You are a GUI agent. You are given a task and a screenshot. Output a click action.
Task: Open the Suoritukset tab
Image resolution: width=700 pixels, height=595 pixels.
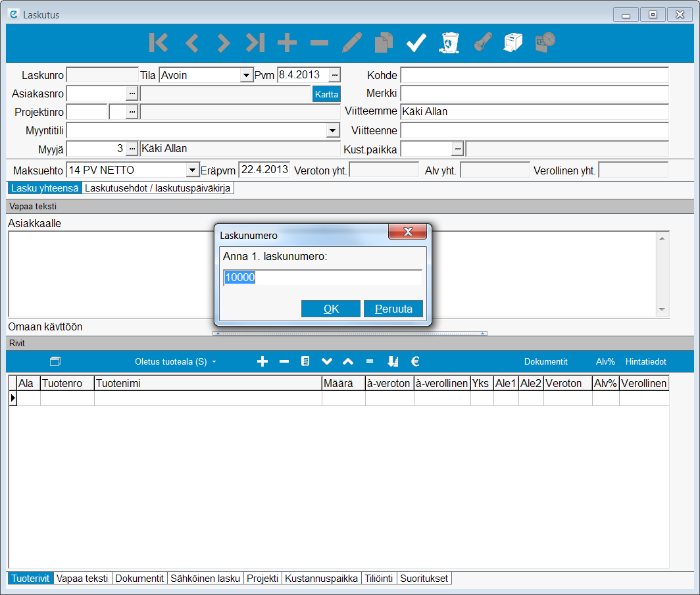pyautogui.click(x=424, y=579)
